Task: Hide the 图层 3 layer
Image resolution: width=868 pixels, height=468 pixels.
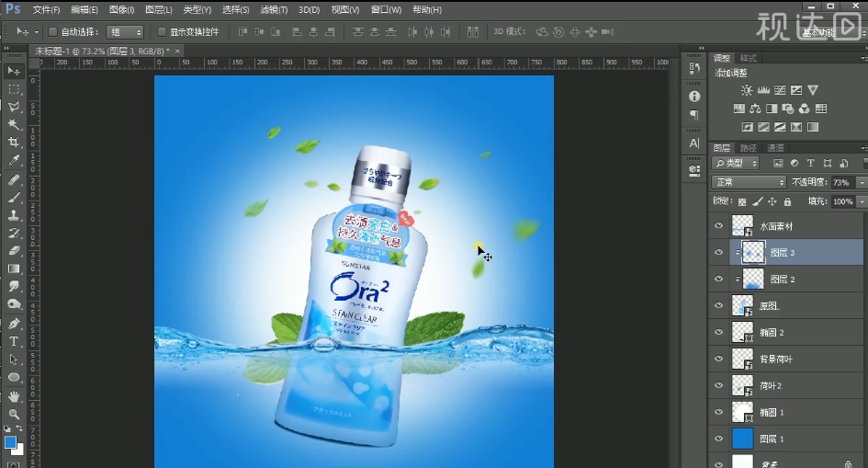Action: [718, 253]
